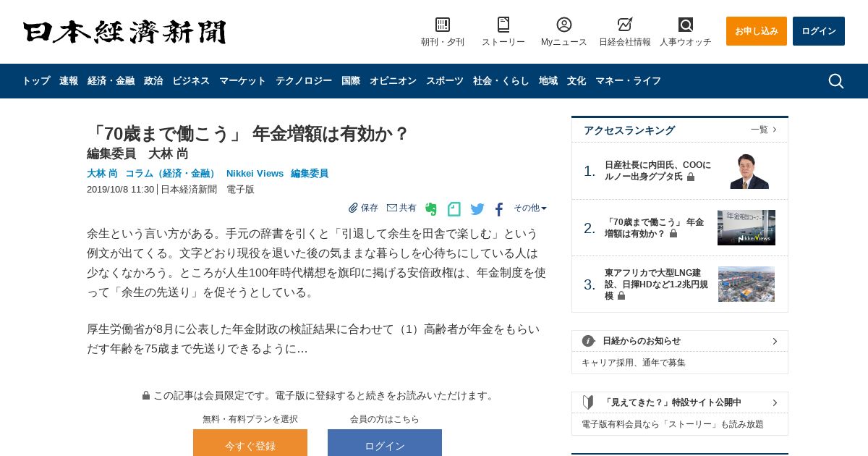
Task: Share article to Evernote
Action: click(x=431, y=209)
